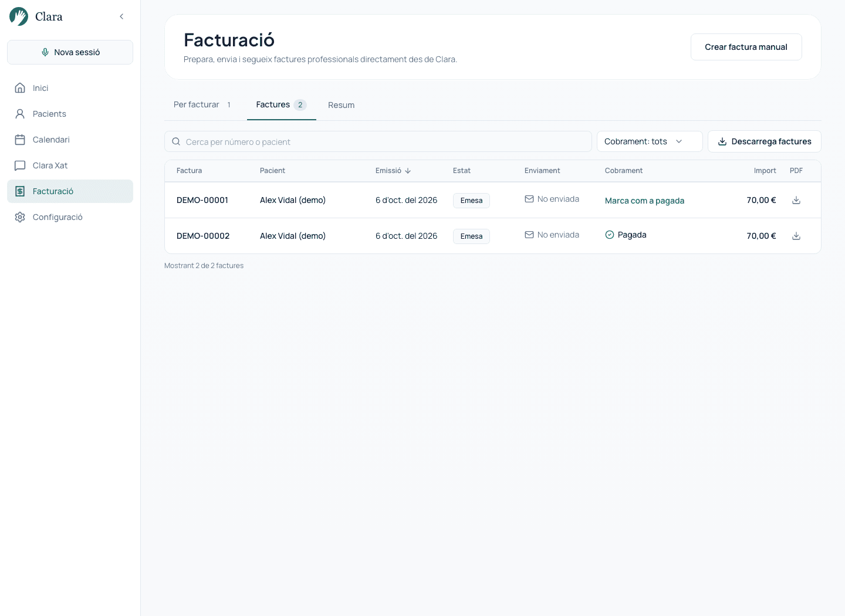Mark DEMO-00001 as paid
The width and height of the screenshot is (845, 616).
pyautogui.click(x=644, y=201)
